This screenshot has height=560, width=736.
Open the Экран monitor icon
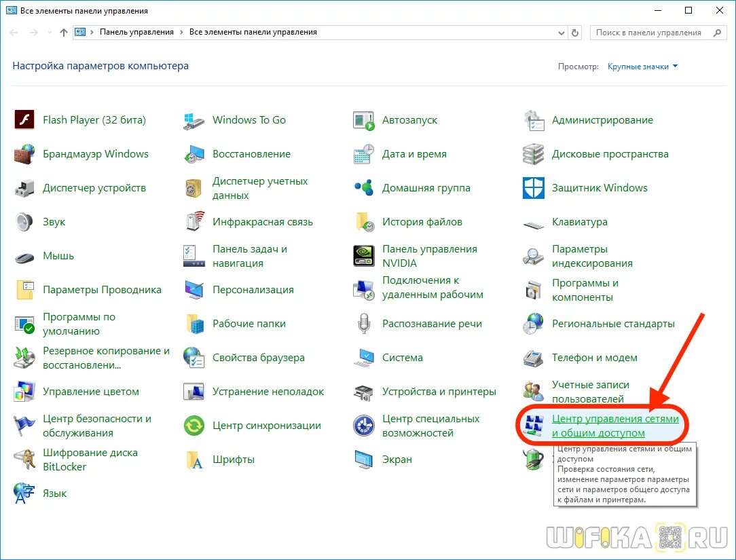[x=364, y=460]
